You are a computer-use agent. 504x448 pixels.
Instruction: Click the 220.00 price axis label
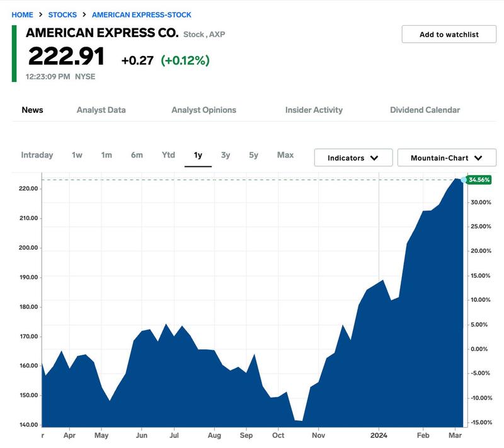28,188
